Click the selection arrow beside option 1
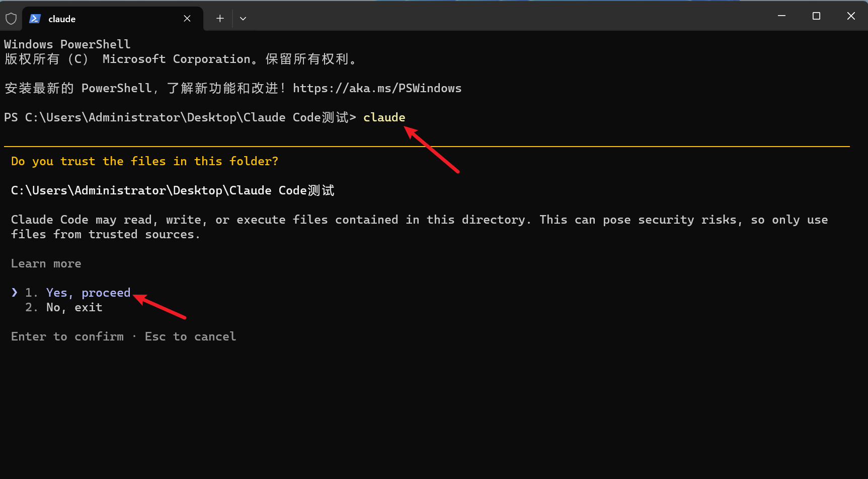 pyautogui.click(x=15, y=293)
